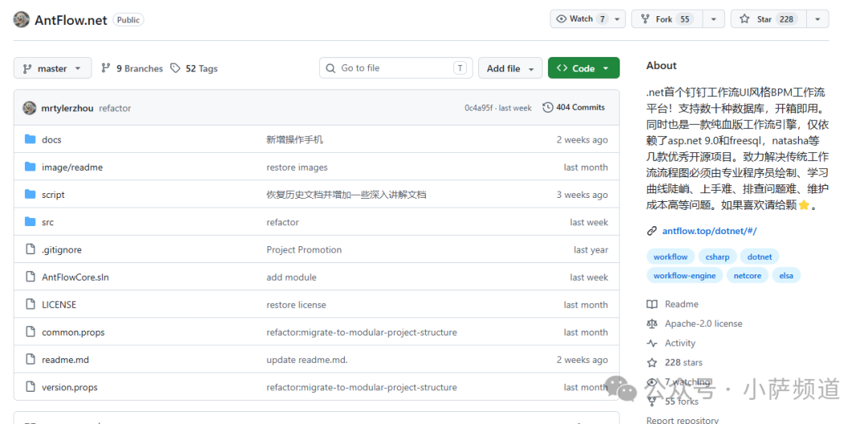Click the star icon beside 228 stars
868x424 pixels.
[x=652, y=363]
